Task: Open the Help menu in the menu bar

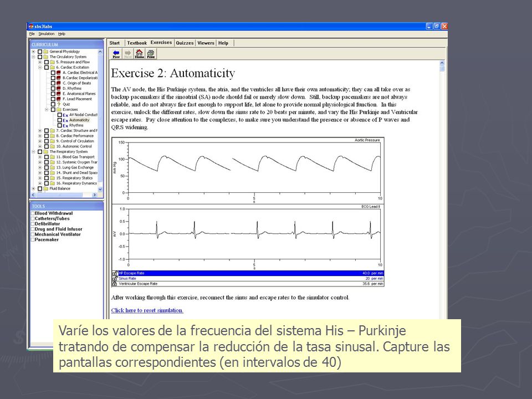Action: pyautogui.click(x=62, y=34)
